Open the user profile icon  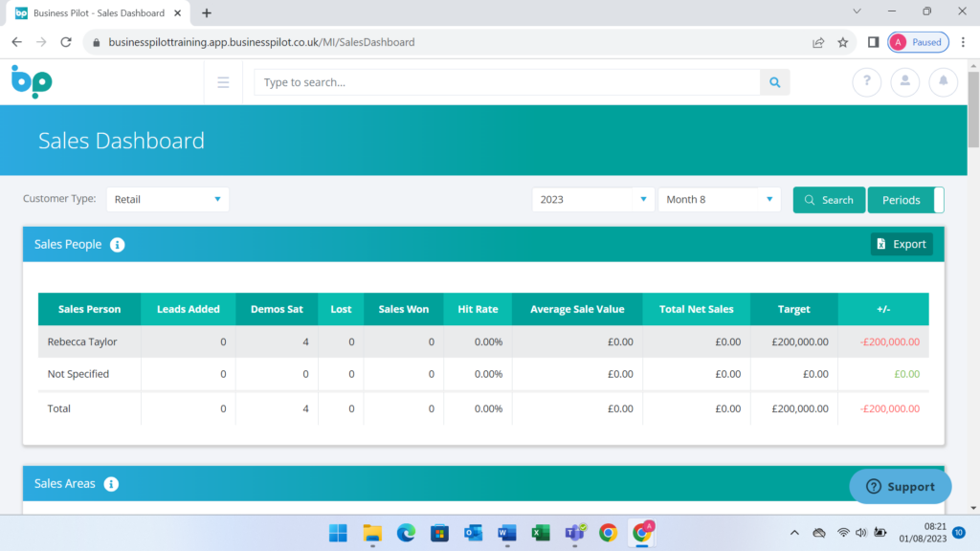tap(905, 82)
